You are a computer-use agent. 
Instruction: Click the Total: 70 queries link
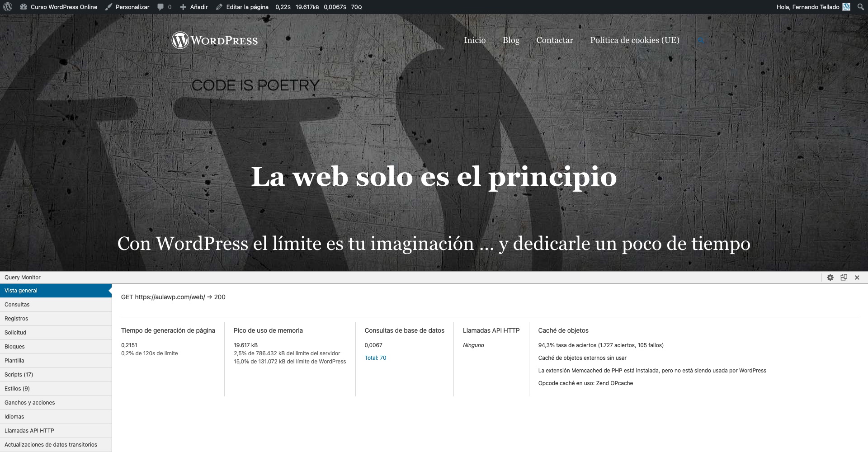(375, 358)
